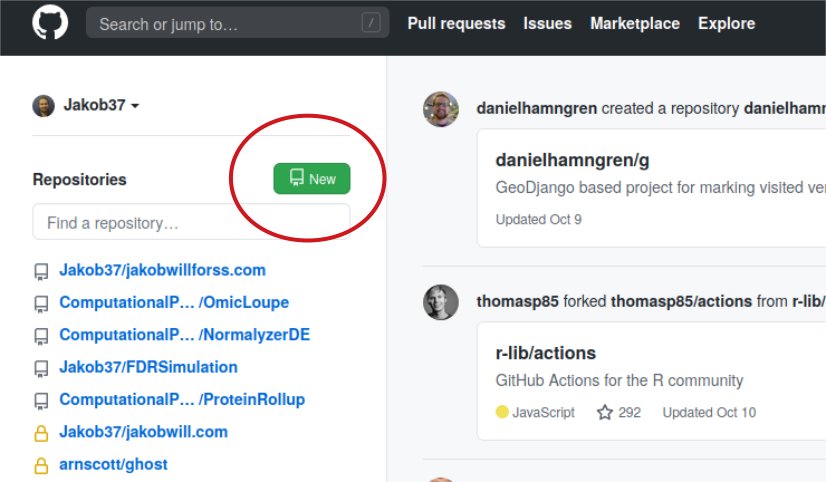Open Issues in top navigation
826x482 pixels.
[x=547, y=23]
